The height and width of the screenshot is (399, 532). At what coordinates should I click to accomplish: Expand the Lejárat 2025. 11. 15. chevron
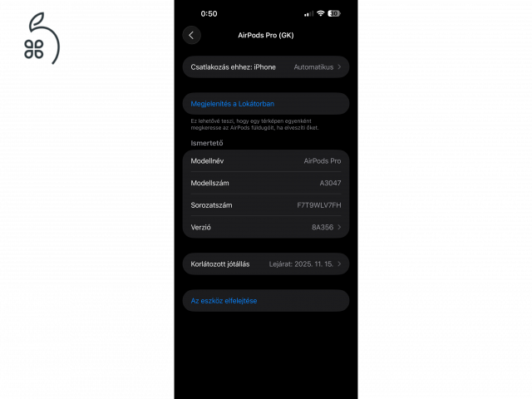pyautogui.click(x=339, y=264)
